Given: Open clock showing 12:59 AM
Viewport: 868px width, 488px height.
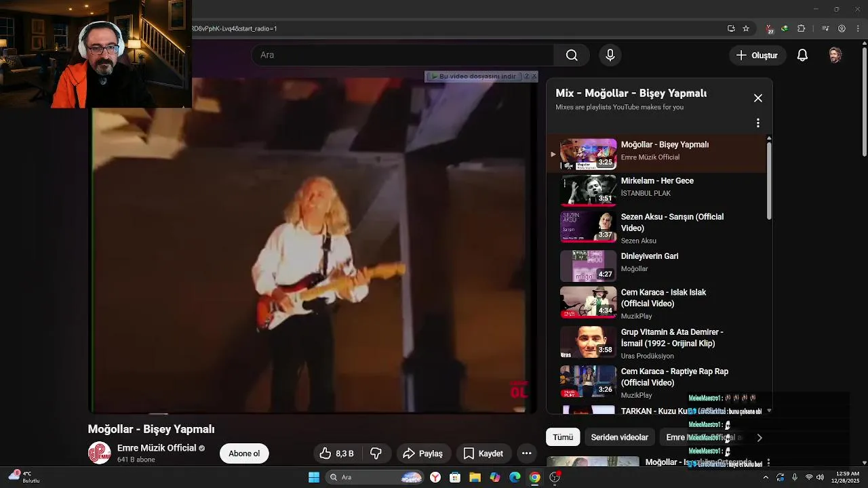Looking at the screenshot, I should 848,477.
